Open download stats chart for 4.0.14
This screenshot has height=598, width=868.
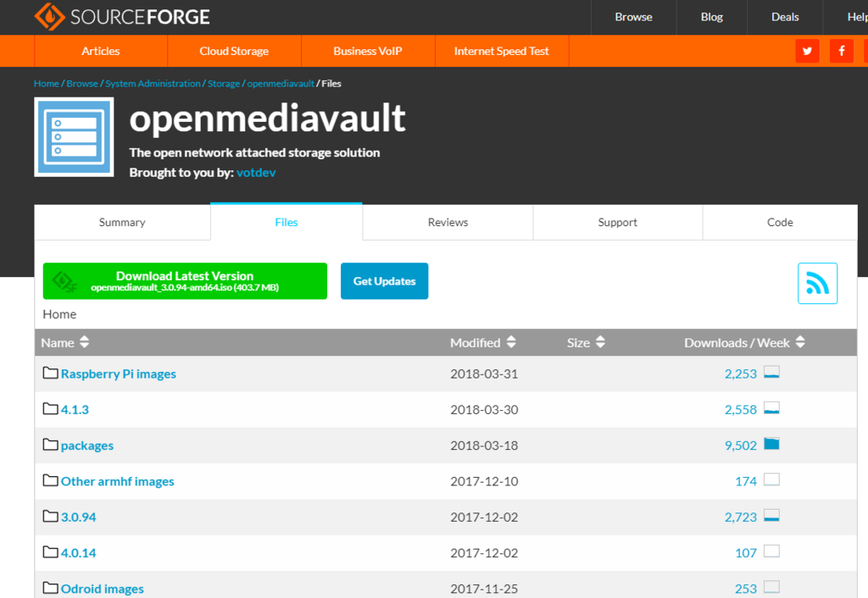pos(771,551)
